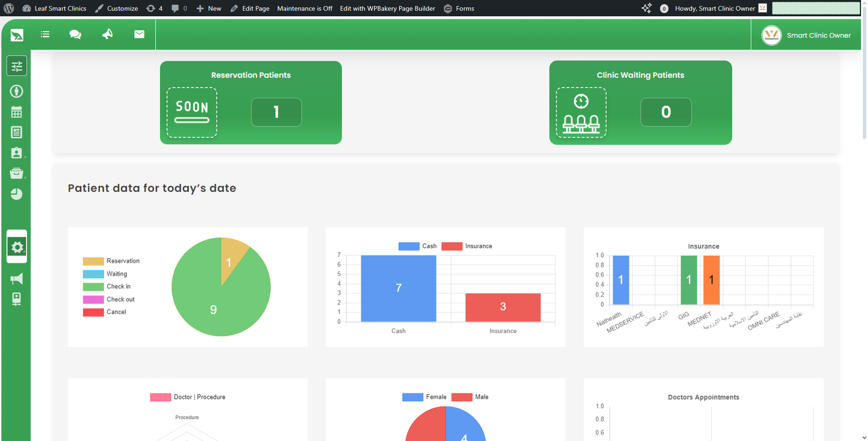Click the chat bubbles icon in green toolbar
Screen dimensions: 868x441
(x=75, y=35)
